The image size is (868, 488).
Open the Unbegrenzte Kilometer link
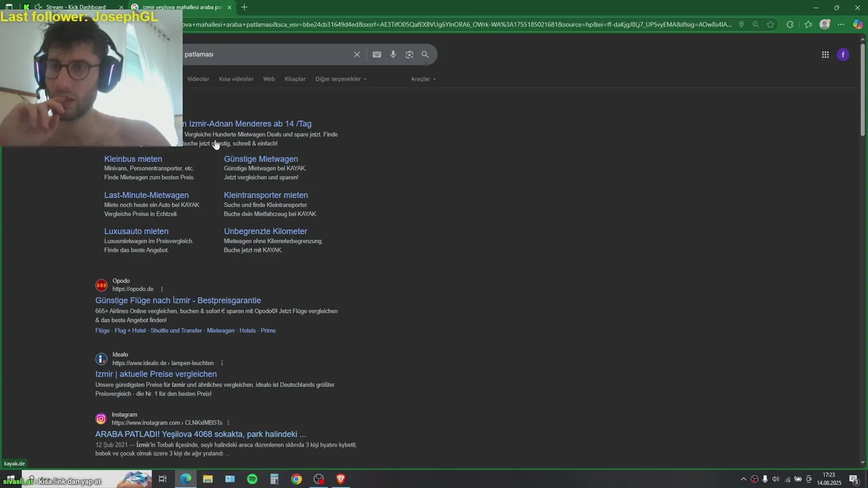[x=266, y=231]
